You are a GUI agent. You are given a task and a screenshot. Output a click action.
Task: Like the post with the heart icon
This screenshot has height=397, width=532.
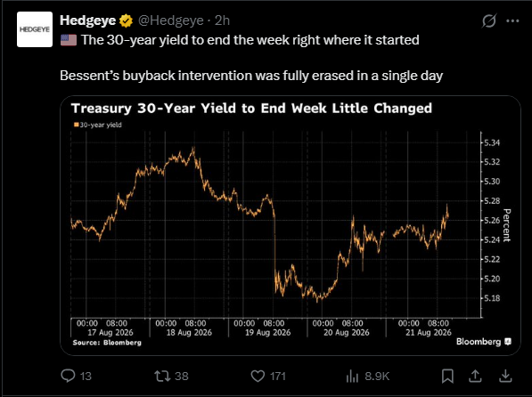coord(258,376)
